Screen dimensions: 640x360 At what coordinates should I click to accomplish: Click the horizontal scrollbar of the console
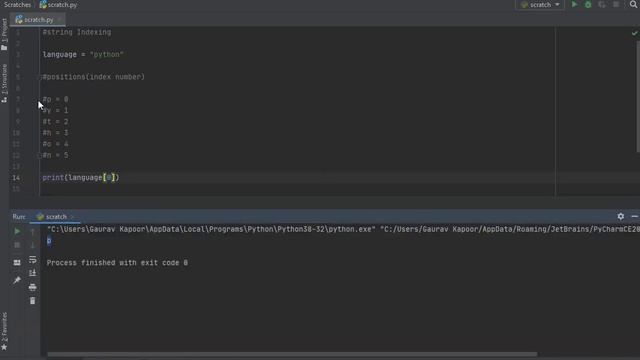tap(292, 354)
